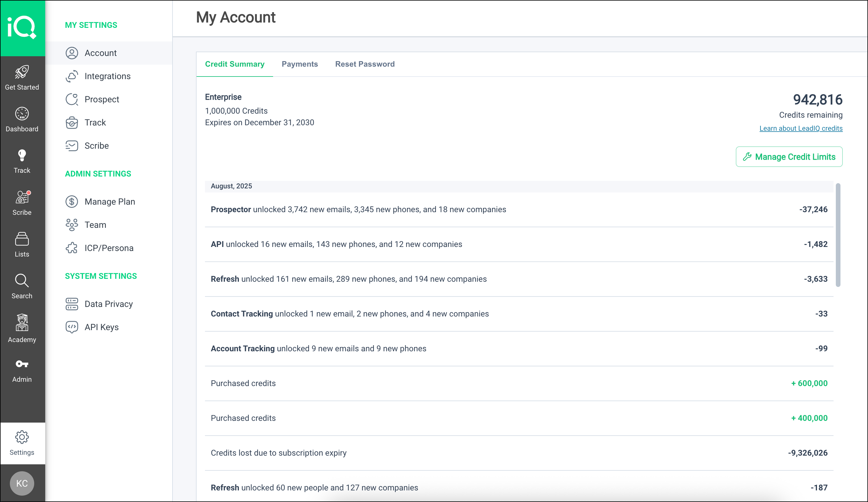
Task: Click the iQ logo at top left
Action: tap(22, 28)
